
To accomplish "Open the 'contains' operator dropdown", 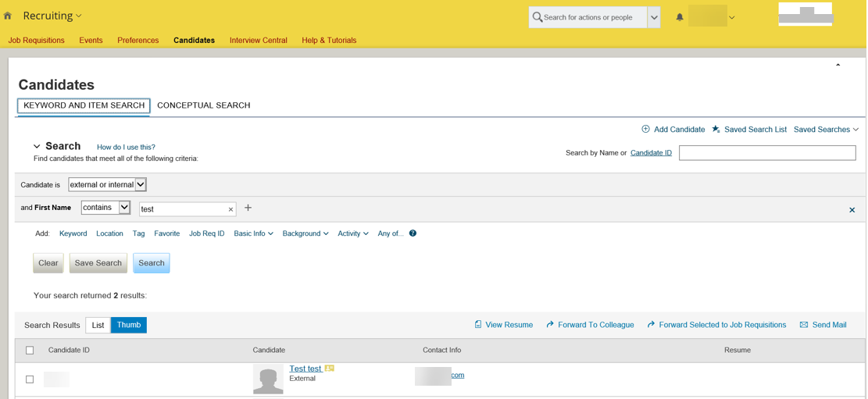I will (x=105, y=208).
